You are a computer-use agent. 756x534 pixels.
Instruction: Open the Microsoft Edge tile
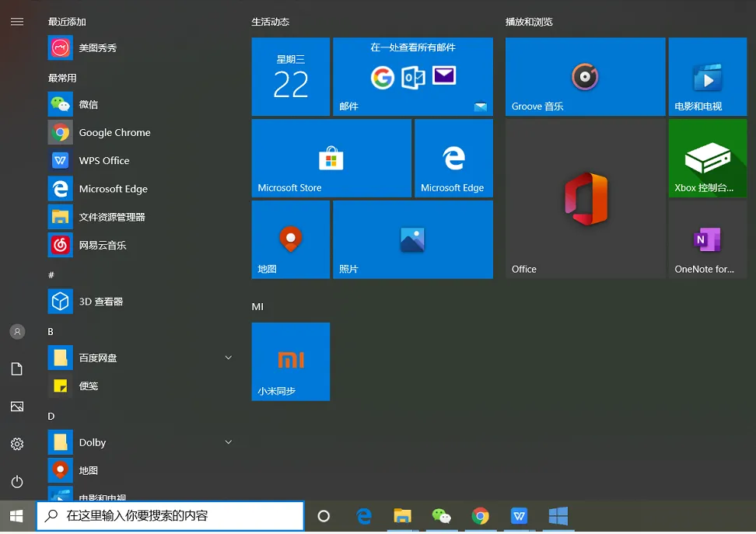pyautogui.click(x=453, y=158)
